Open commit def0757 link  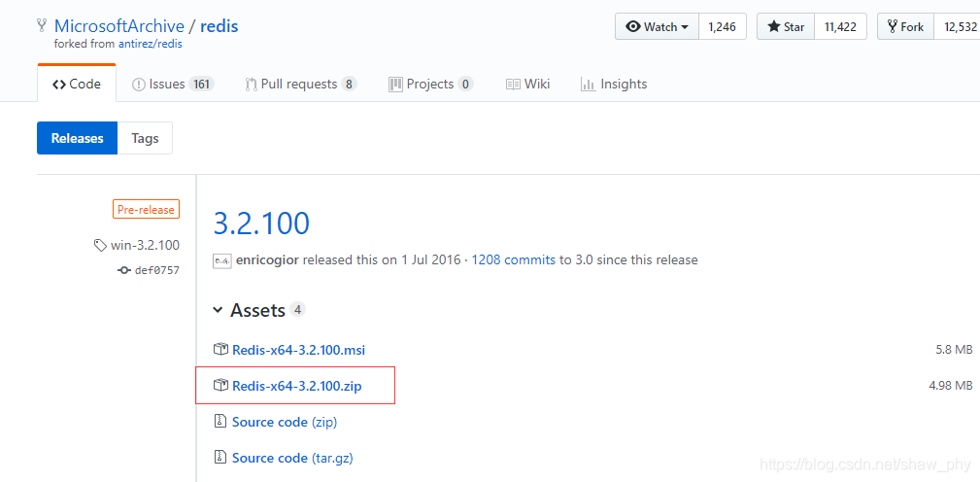[x=157, y=271]
